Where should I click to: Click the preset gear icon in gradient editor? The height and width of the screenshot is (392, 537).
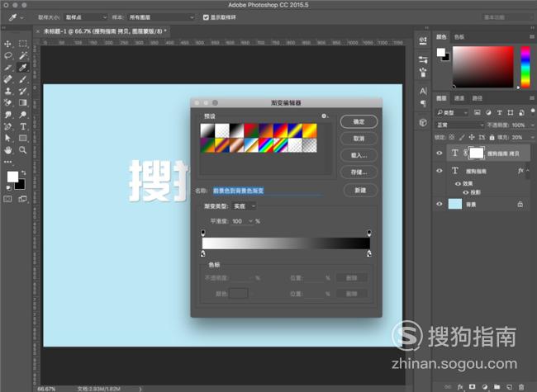324,116
